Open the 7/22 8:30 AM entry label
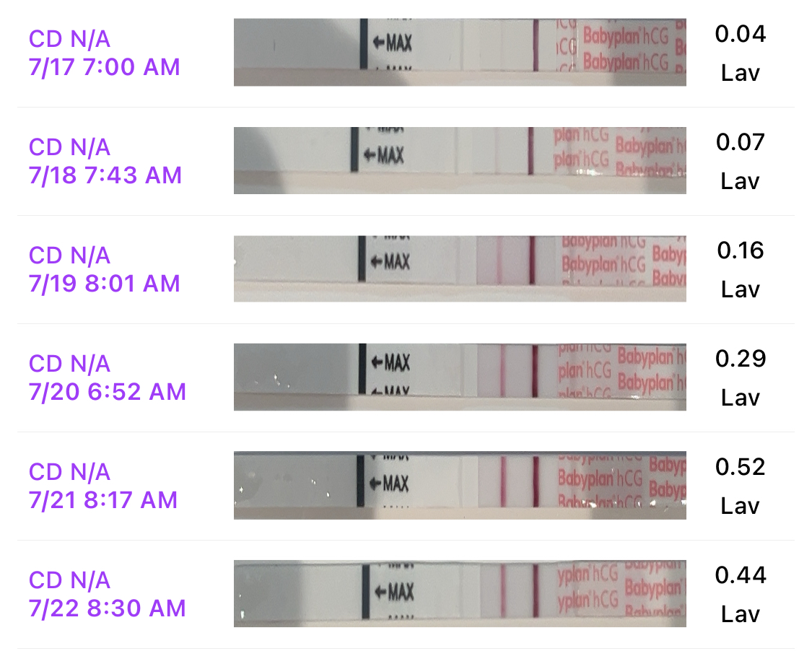Screen dimensions: 812x664 point(107,594)
